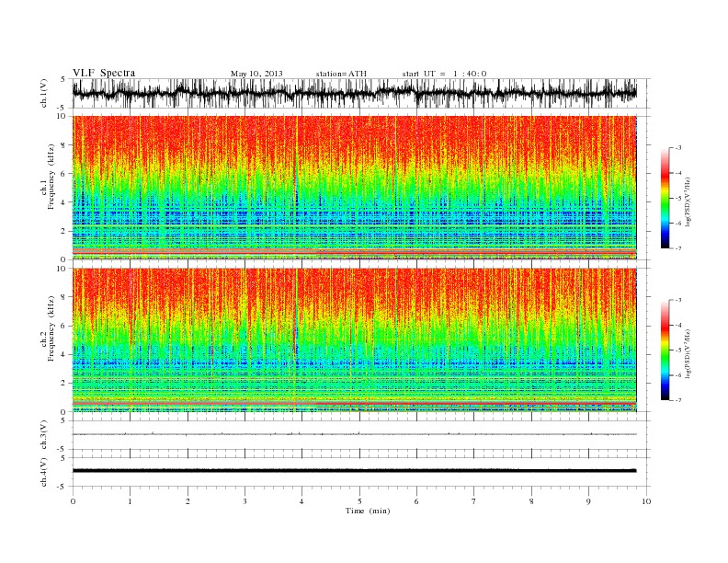Click the "5" minute tick label on time axis
Viewport: 728px width, 563px height.
pyautogui.click(x=359, y=501)
